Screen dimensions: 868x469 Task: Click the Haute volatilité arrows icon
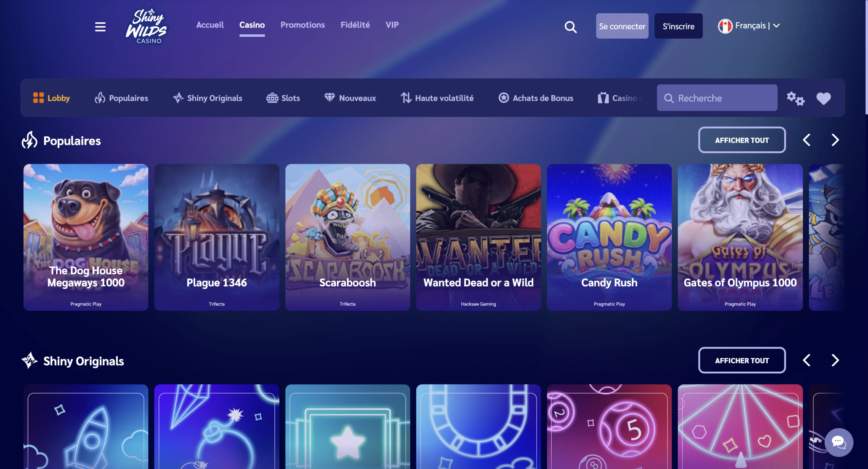(x=406, y=98)
